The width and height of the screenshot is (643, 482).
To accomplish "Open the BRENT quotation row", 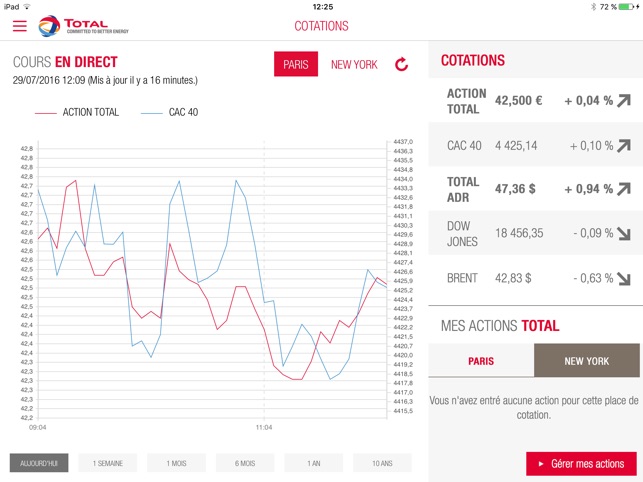I will pos(536,279).
